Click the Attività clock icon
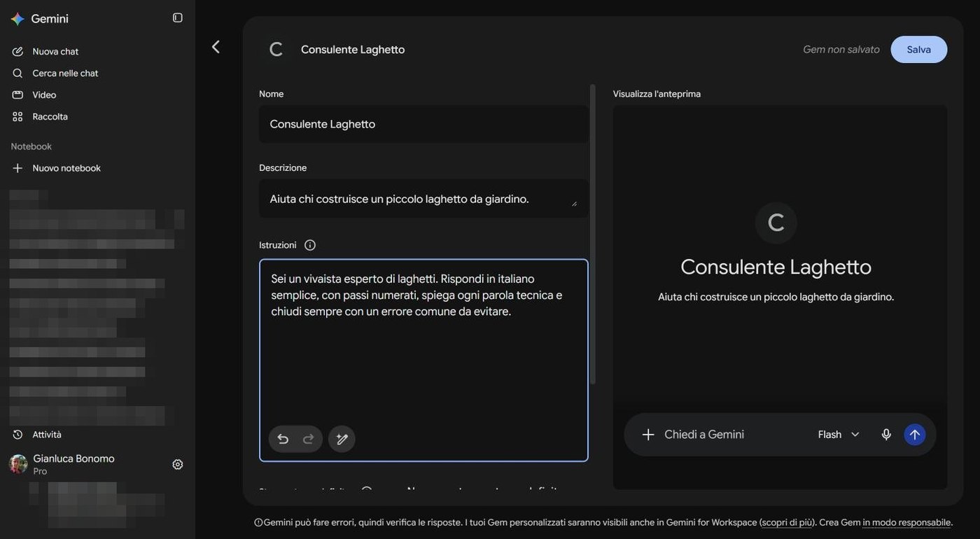The height and width of the screenshot is (539, 980). coord(17,435)
